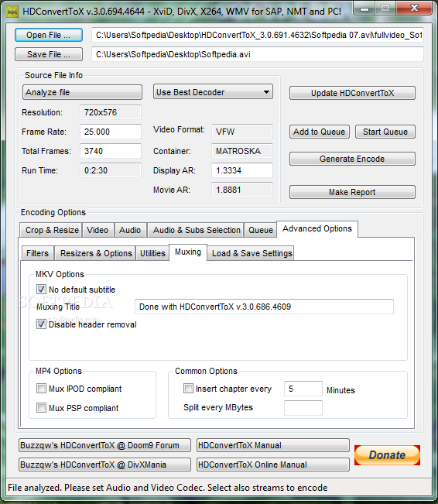Click the Display AR field 1.3334
Screen dimensions: 438x504
tap(242, 170)
